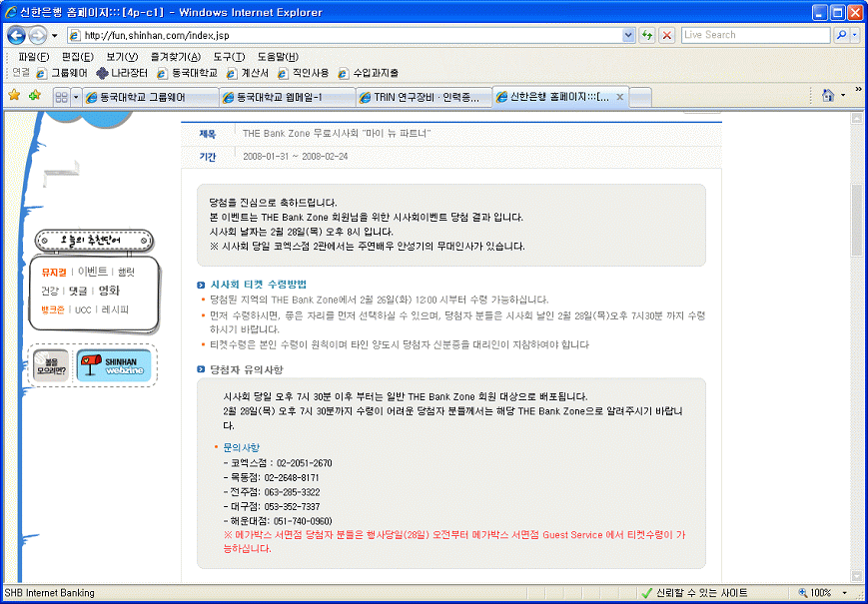Click the browser Back arrow button
The width and height of the screenshot is (868, 604).
point(17,35)
